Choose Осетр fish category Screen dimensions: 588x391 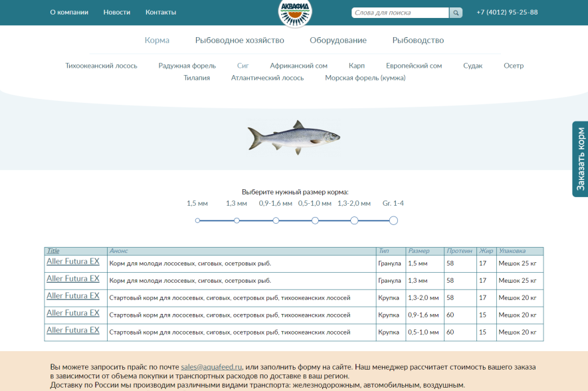[x=514, y=66]
